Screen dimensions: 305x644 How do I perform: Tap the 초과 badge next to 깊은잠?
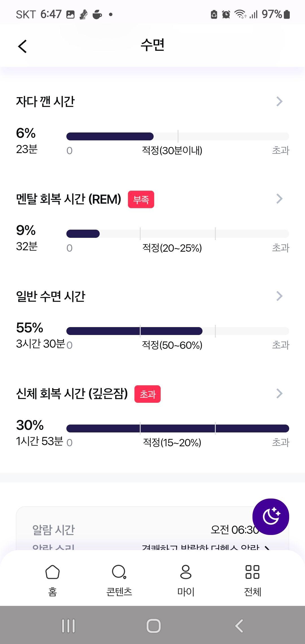tap(147, 394)
